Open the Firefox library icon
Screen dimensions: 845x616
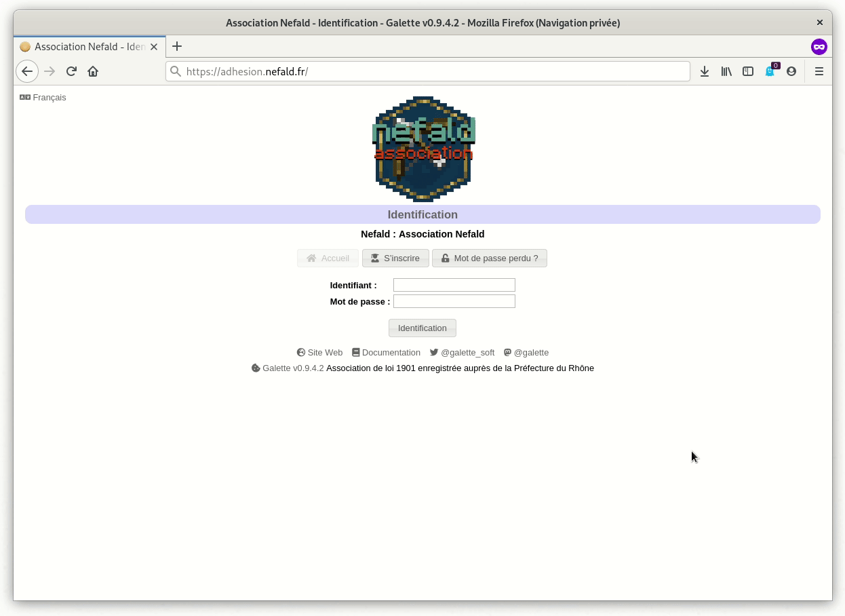click(x=726, y=71)
